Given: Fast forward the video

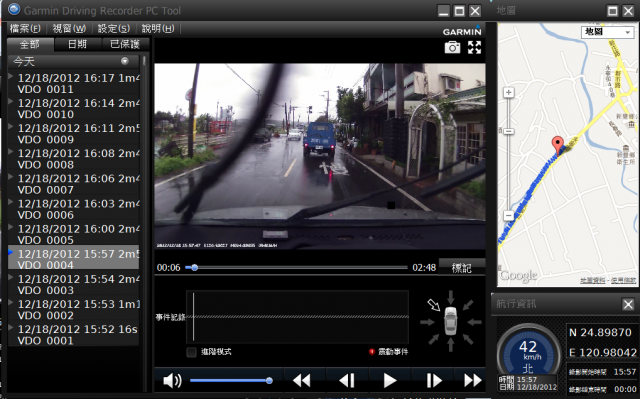Looking at the screenshot, I should click(473, 381).
